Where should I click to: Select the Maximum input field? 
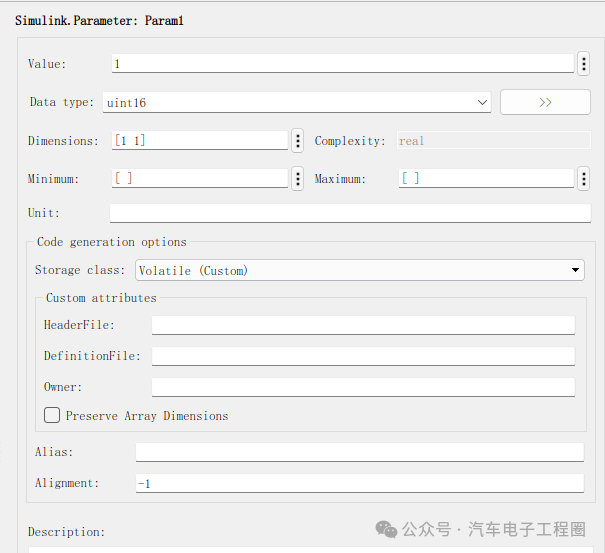coord(486,178)
